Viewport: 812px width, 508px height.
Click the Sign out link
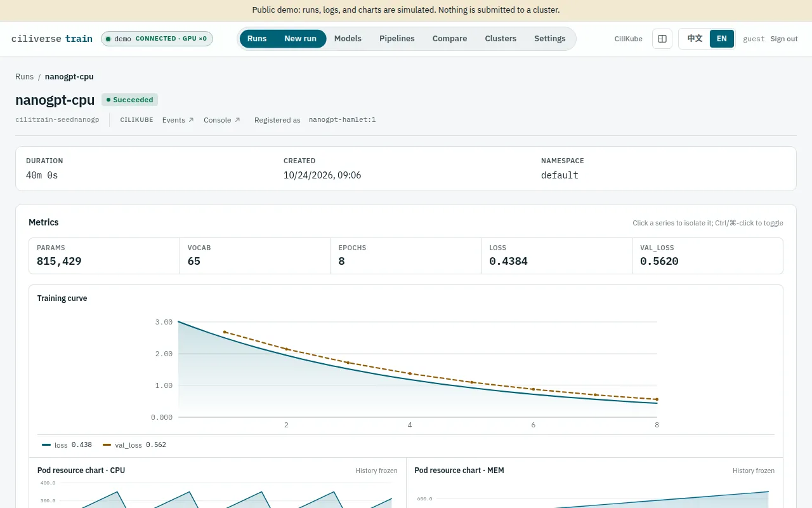point(784,39)
